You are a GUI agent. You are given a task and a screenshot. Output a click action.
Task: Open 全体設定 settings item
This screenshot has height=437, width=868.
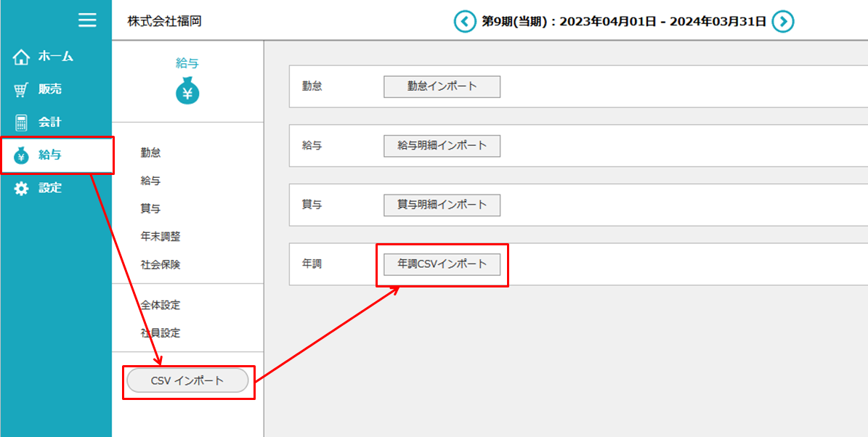pyautogui.click(x=161, y=306)
